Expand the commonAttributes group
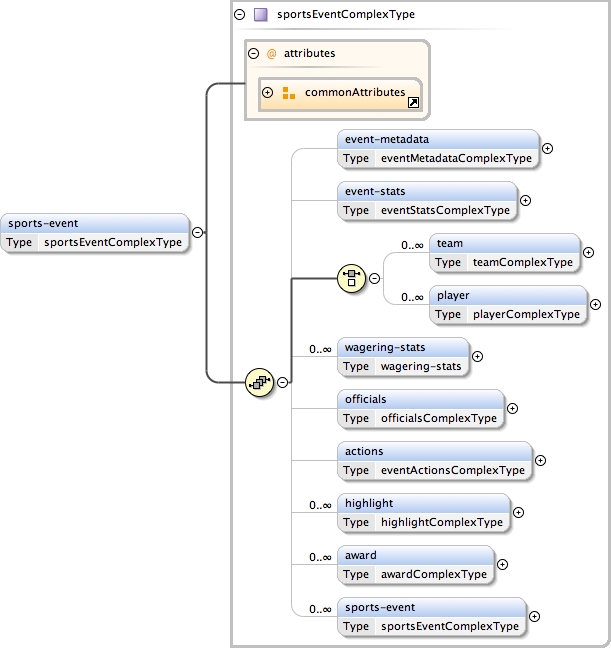Image resolution: width=611 pixels, height=648 pixels. (x=268, y=93)
